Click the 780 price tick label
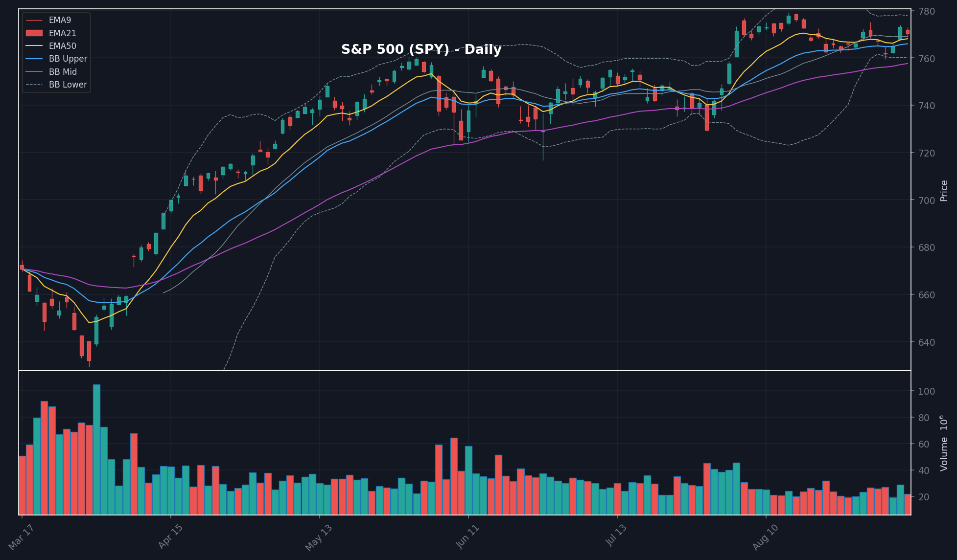This screenshot has height=560, width=957. (928, 11)
